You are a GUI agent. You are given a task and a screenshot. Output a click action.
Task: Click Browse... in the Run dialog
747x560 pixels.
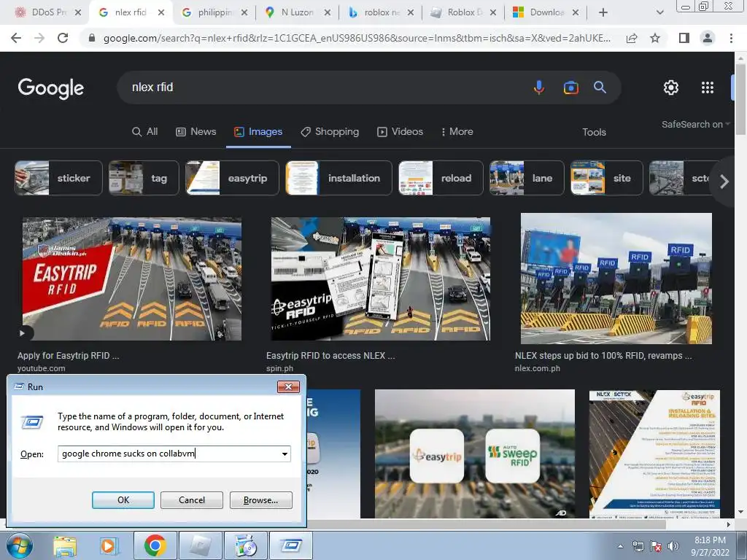pyautogui.click(x=260, y=500)
